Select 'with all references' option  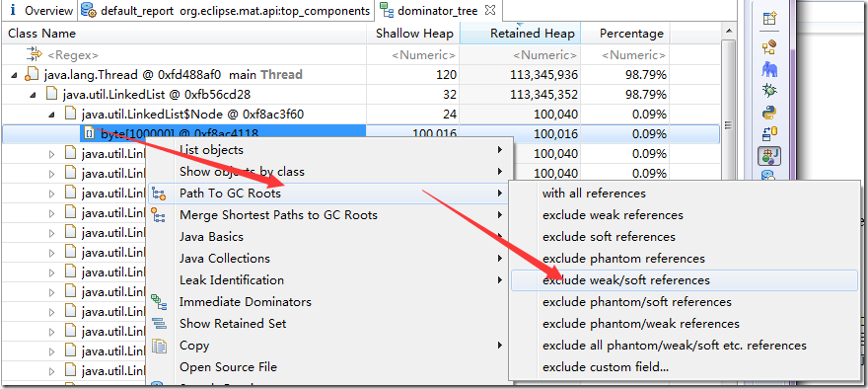pyautogui.click(x=685, y=194)
